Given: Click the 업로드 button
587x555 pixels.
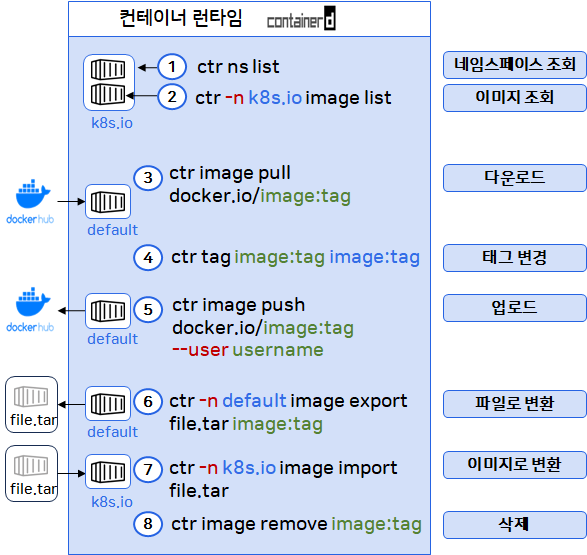Looking at the screenshot, I should (x=515, y=308).
